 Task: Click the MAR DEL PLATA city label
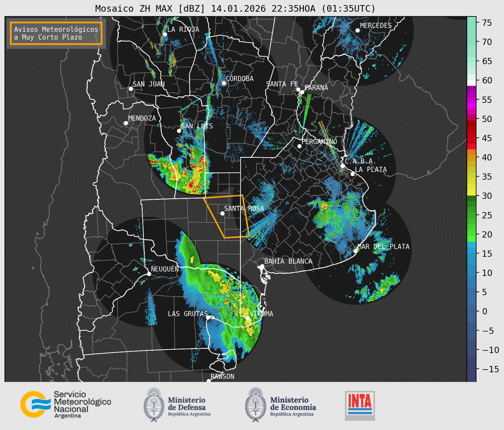[383, 246]
